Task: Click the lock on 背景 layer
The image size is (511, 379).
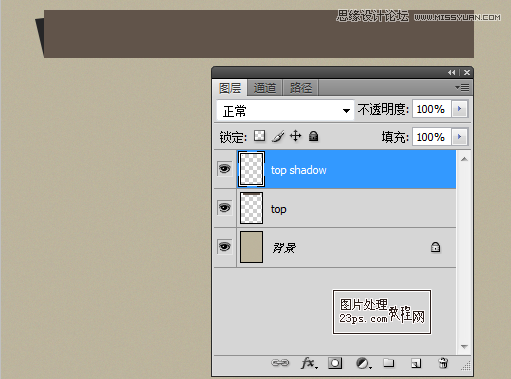Action: [x=435, y=247]
